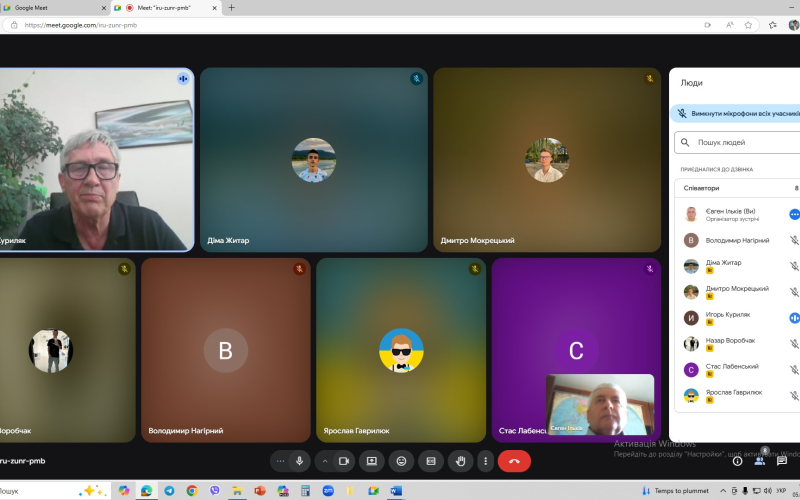The height and width of the screenshot is (500, 800).
Task: Open the camera permission icon in address bar
Action: click(708, 25)
